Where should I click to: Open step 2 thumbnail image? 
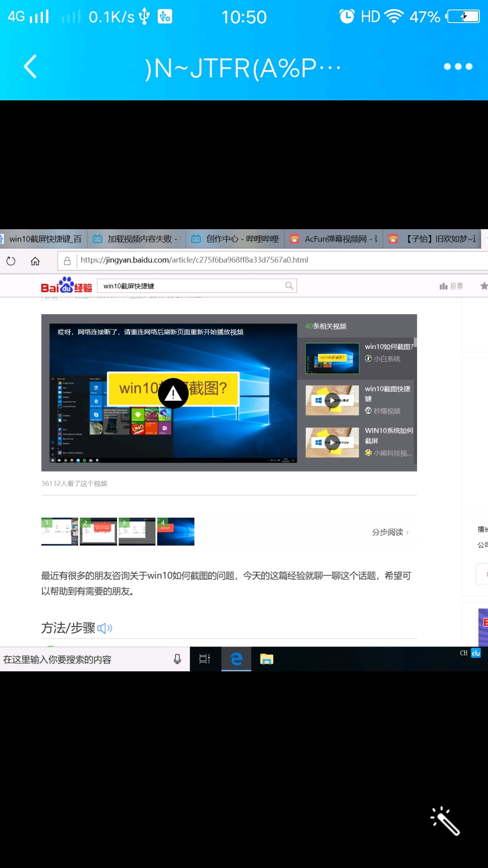coord(99,532)
